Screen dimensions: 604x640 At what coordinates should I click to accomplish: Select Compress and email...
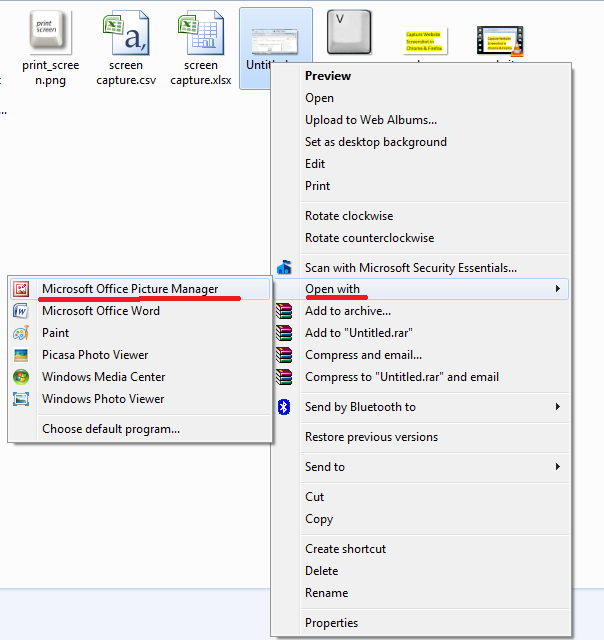point(422,355)
